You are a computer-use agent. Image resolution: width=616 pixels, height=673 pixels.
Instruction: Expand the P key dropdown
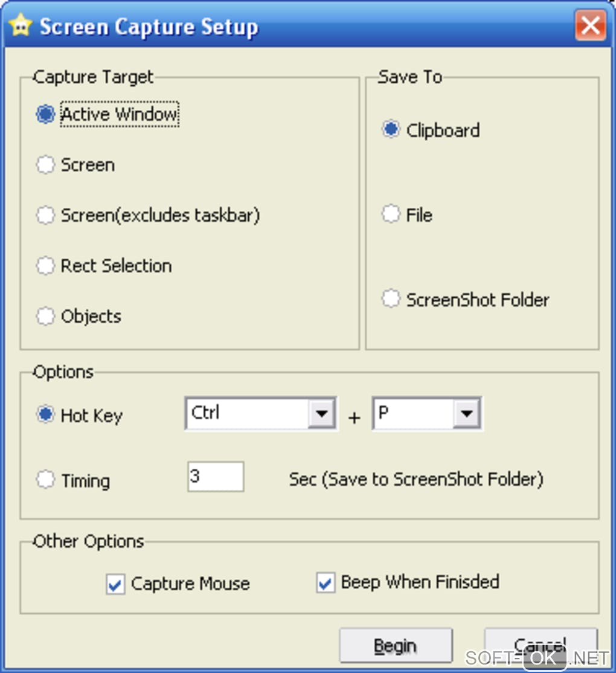(x=466, y=414)
